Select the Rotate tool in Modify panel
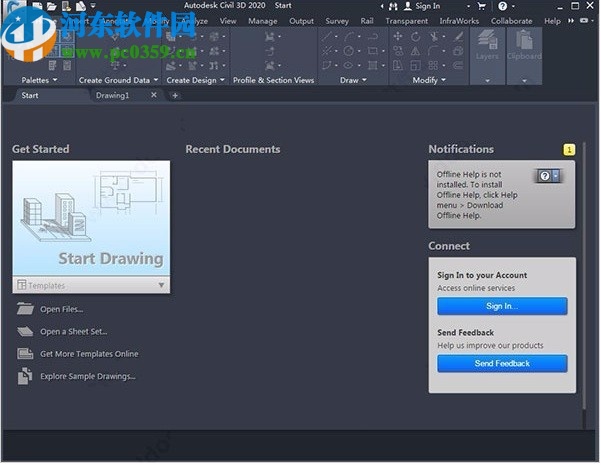 [x=415, y=36]
